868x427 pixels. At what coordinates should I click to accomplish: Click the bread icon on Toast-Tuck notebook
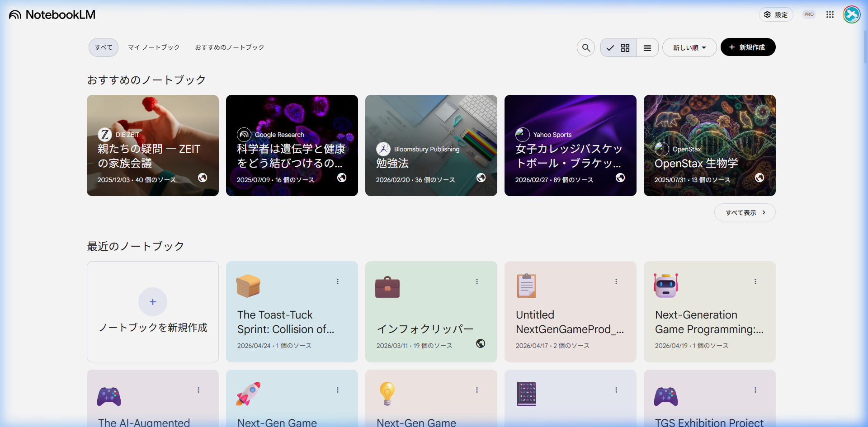click(x=248, y=286)
